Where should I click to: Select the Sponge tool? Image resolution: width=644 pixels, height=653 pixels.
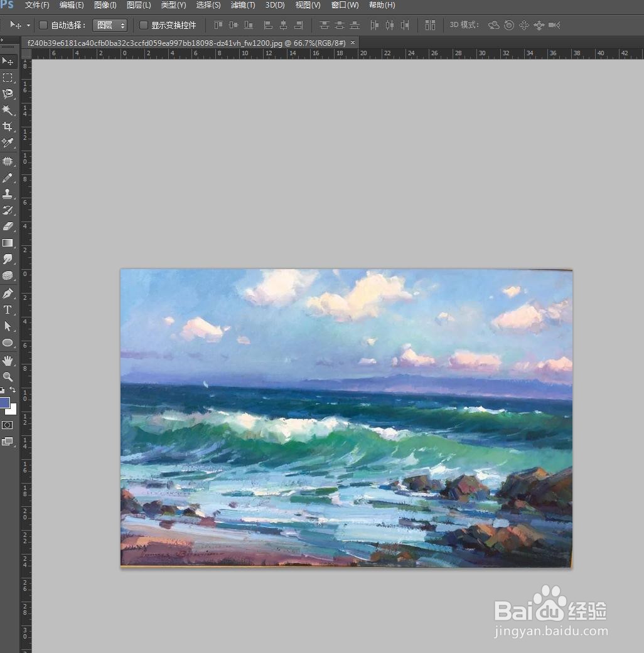coord(8,275)
